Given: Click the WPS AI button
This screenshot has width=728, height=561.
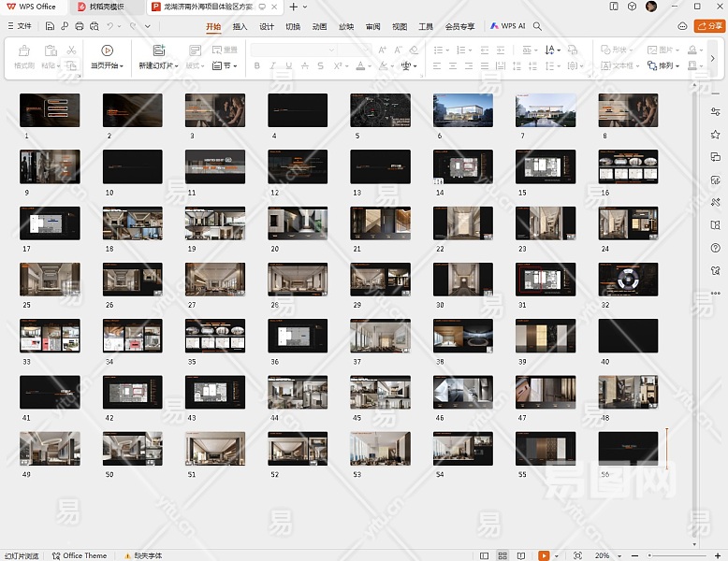Looking at the screenshot, I should pos(508,26).
